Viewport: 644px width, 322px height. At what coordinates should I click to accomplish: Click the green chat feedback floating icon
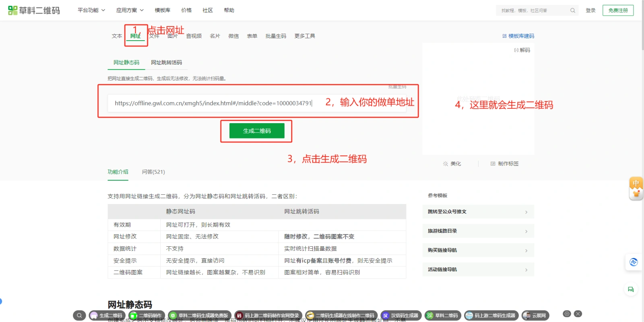631,289
